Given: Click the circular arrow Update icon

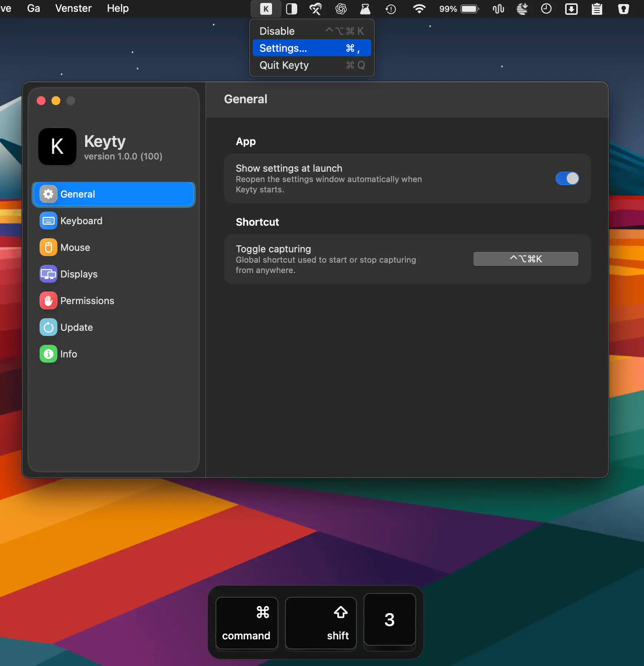Looking at the screenshot, I should pyautogui.click(x=48, y=327).
